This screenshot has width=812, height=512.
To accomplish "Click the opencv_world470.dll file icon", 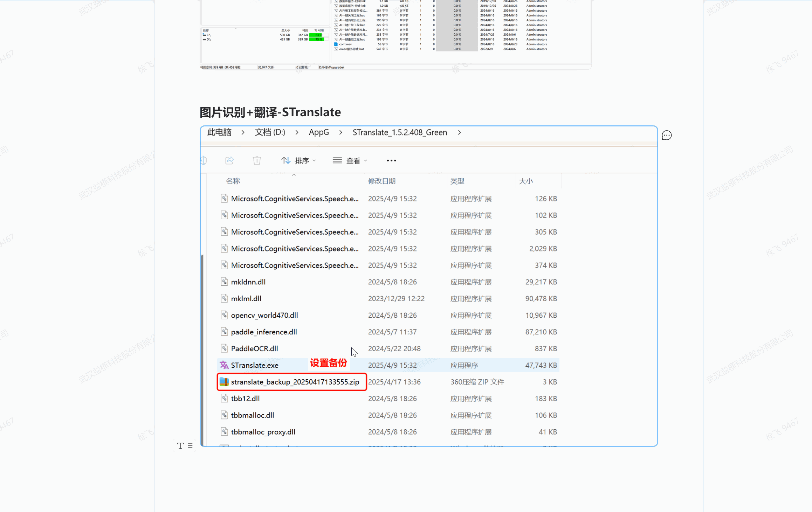I will (224, 315).
